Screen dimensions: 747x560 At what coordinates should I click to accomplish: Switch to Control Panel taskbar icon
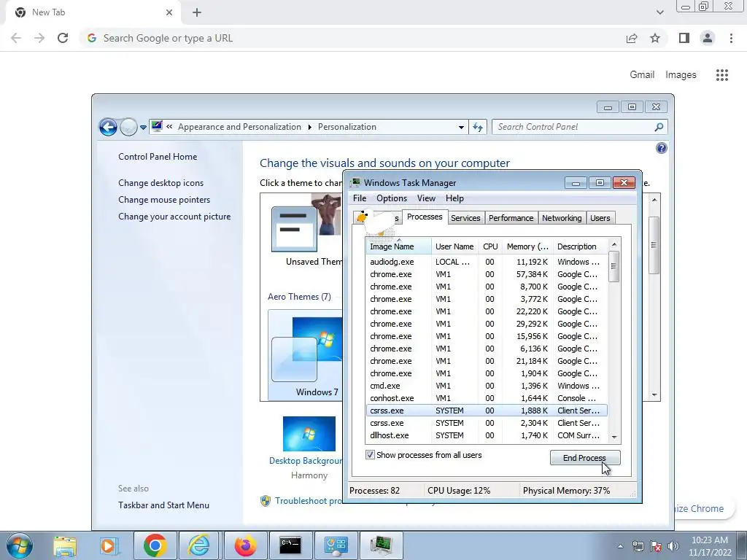point(336,545)
